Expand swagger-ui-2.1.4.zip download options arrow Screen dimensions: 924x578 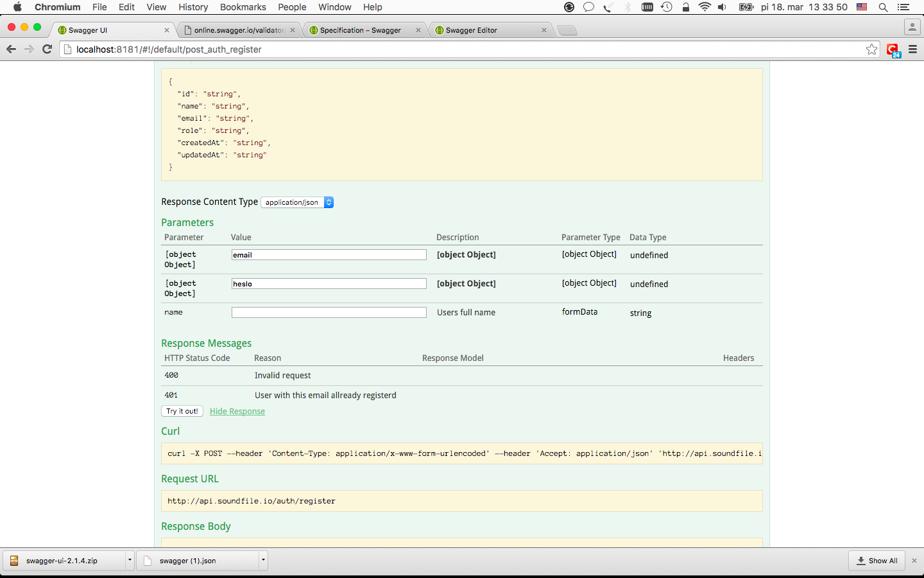click(130, 560)
